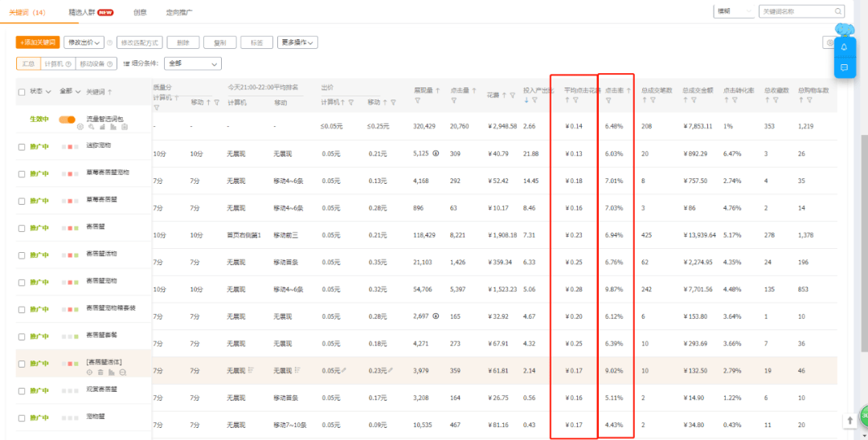Switch to the 定向推广 tab
This screenshot has width=868, height=440.
point(179,12)
